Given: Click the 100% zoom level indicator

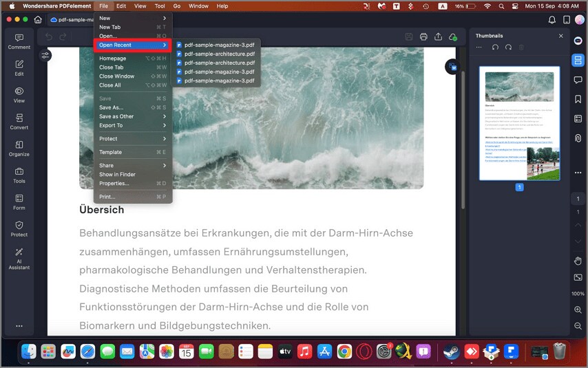Looking at the screenshot, I should [578, 294].
